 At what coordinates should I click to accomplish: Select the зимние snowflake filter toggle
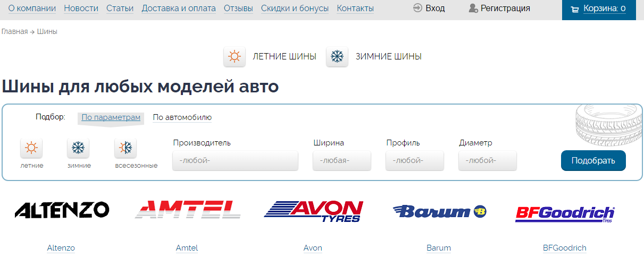78,148
